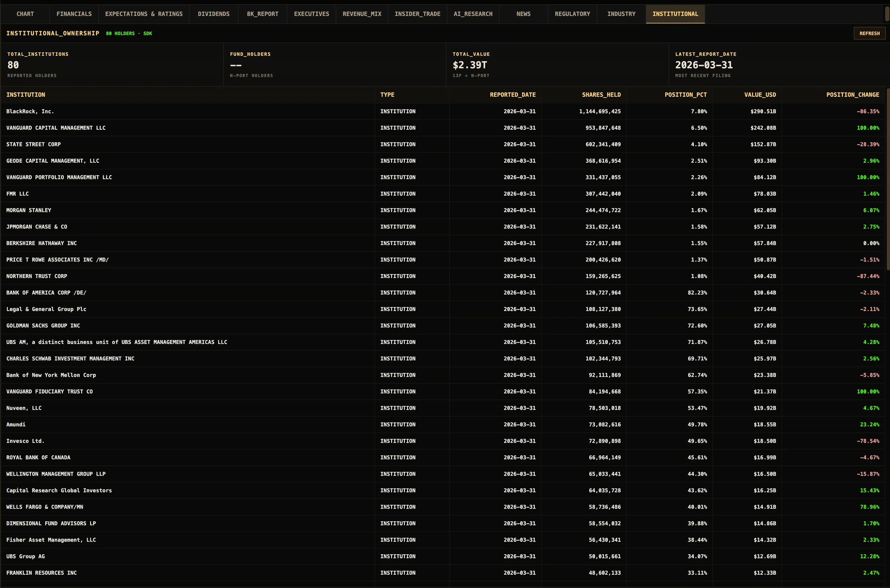Click the top tab bar scrollbar
The height and width of the screenshot is (588, 890).
point(887,13)
